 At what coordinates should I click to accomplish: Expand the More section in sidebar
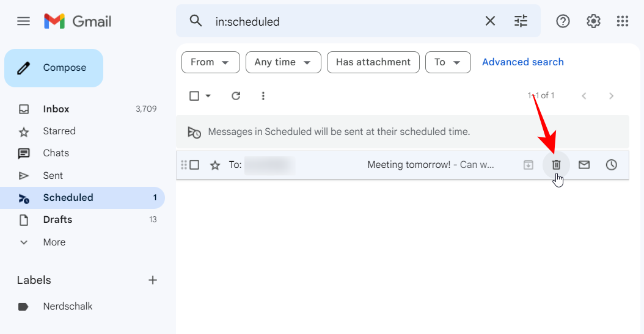[x=54, y=242]
